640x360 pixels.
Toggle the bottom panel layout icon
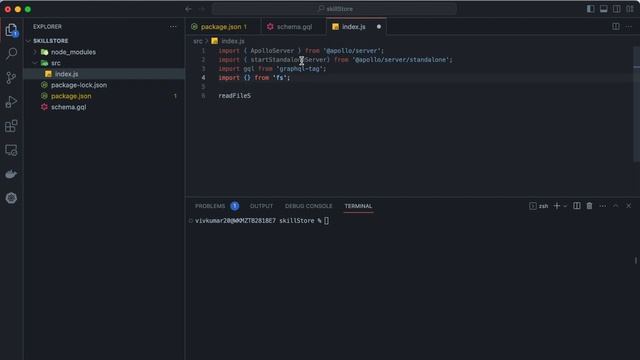tap(603, 9)
